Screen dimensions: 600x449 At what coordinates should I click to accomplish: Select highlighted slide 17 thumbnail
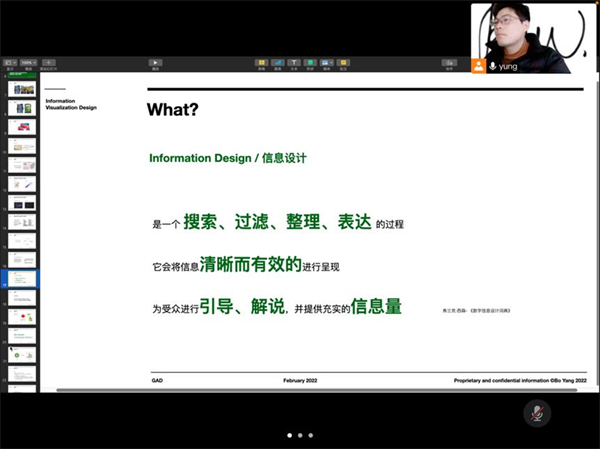(22, 279)
